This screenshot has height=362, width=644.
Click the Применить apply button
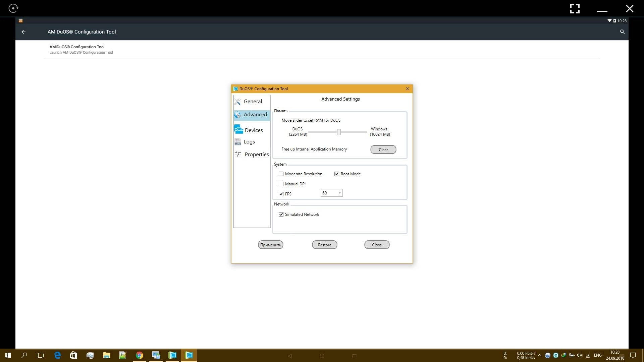pos(270,245)
